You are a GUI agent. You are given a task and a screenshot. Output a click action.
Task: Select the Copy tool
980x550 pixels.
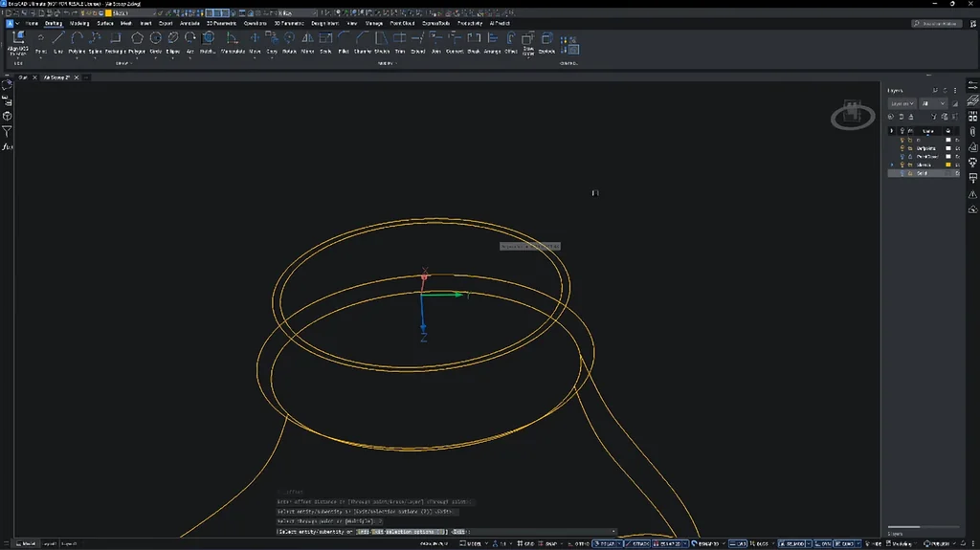pos(272,42)
